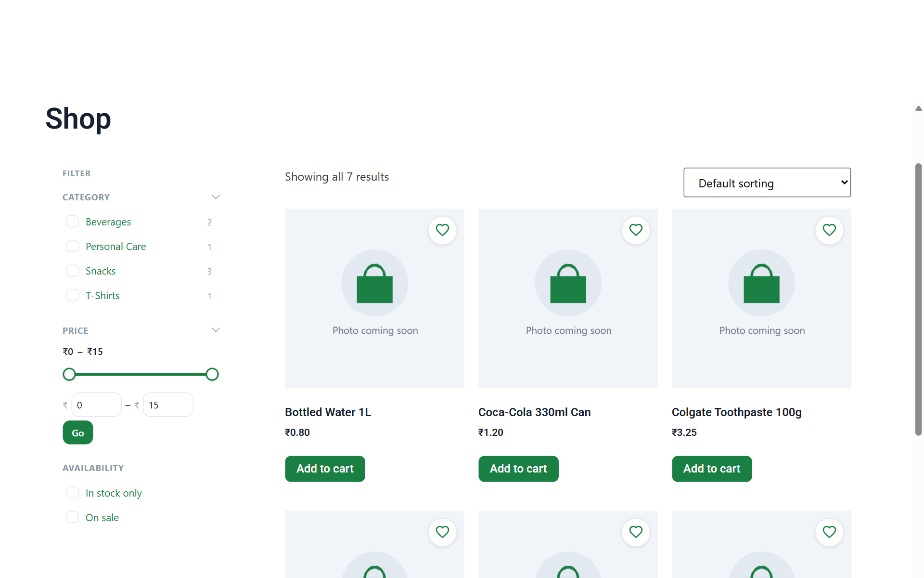This screenshot has width=924, height=578.
Task: Click wishlist heart on second-row middle product
Action: click(636, 532)
